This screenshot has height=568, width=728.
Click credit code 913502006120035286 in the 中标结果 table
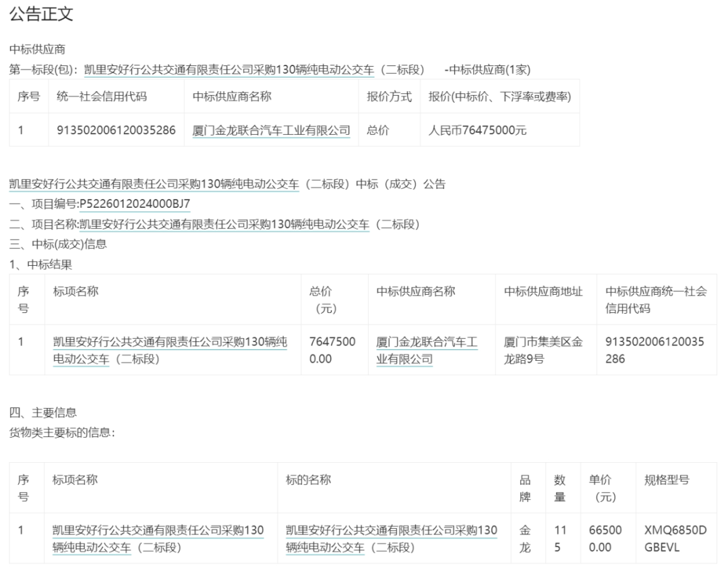pyautogui.click(x=655, y=351)
